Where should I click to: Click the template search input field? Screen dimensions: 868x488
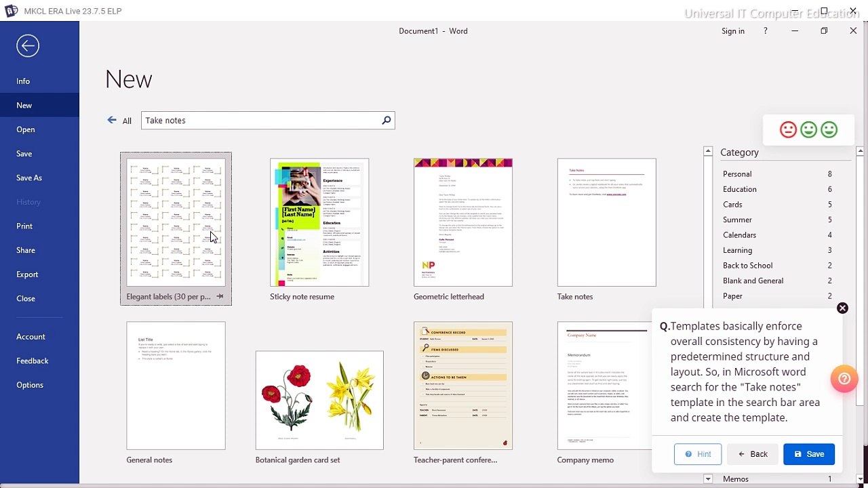[261, 120]
